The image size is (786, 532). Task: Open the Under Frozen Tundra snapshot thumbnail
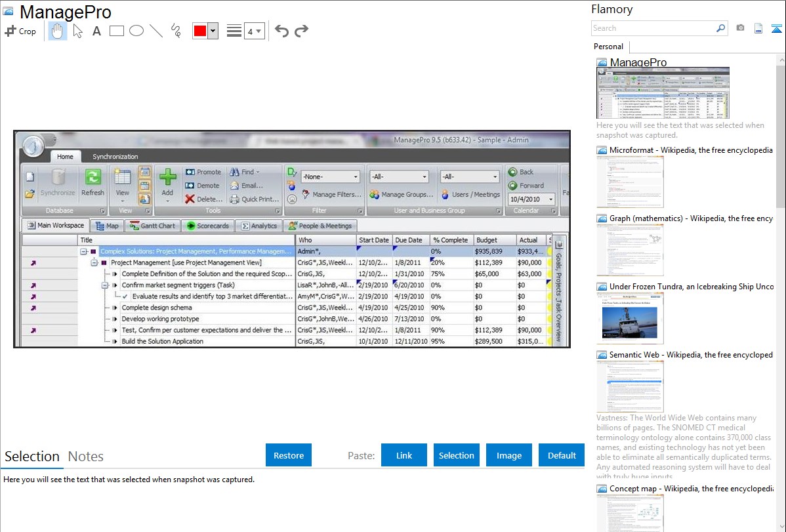(x=630, y=318)
